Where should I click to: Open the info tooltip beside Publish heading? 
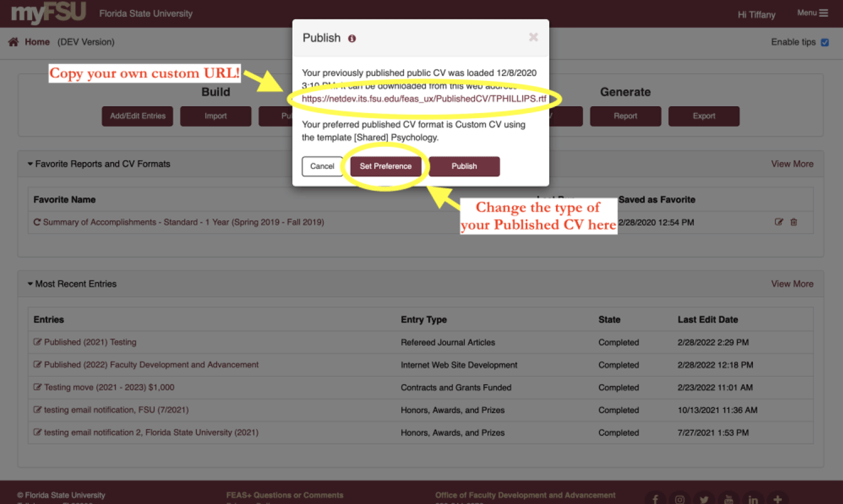pyautogui.click(x=352, y=38)
